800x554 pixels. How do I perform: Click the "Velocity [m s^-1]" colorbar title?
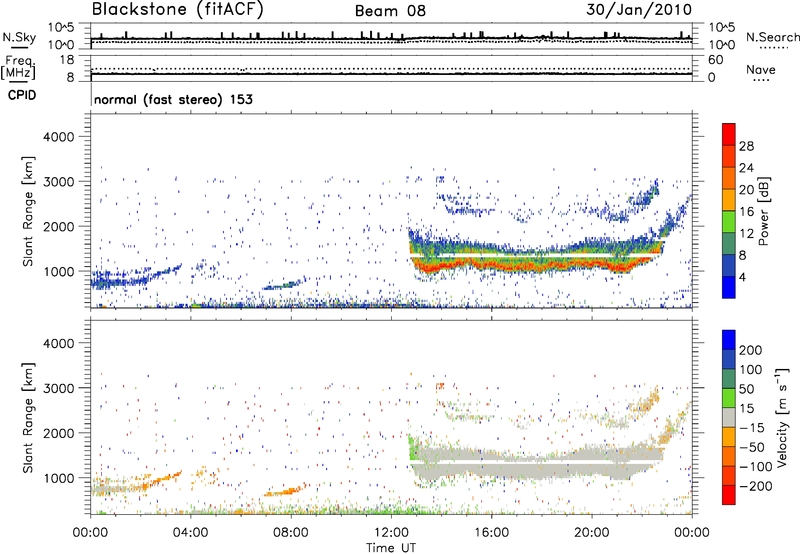pos(782,418)
